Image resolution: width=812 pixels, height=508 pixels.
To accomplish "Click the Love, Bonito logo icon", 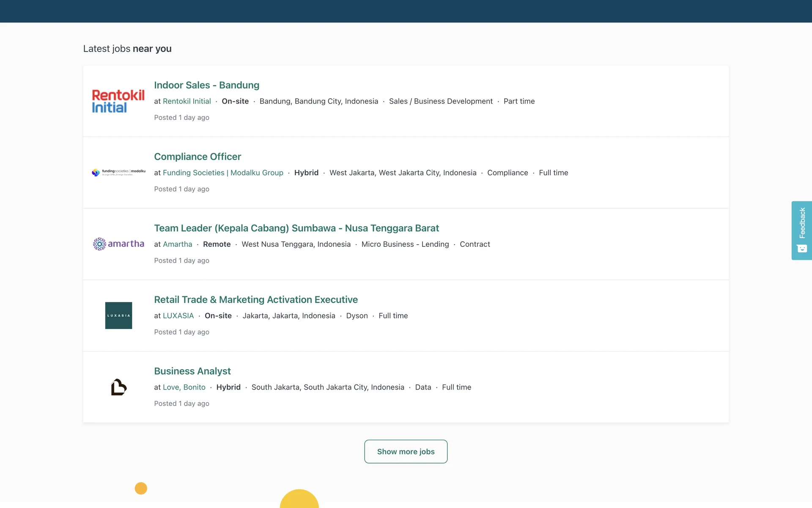I will [118, 387].
